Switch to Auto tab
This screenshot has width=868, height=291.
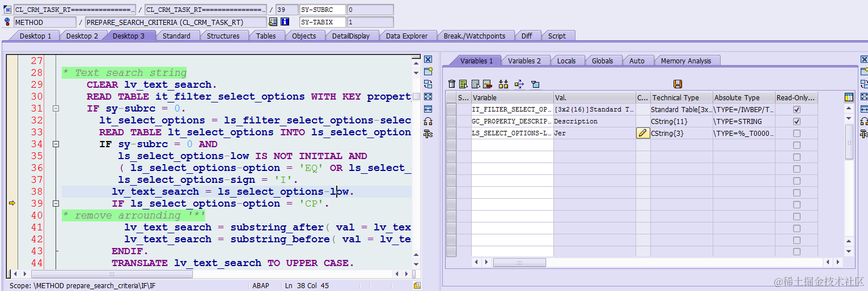(637, 61)
